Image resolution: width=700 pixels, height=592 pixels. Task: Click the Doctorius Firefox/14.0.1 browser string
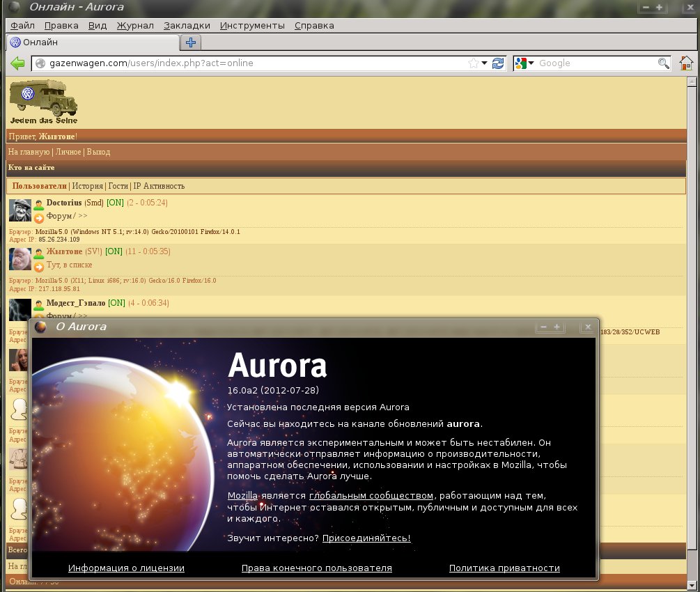pyautogui.click(x=137, y=232)
